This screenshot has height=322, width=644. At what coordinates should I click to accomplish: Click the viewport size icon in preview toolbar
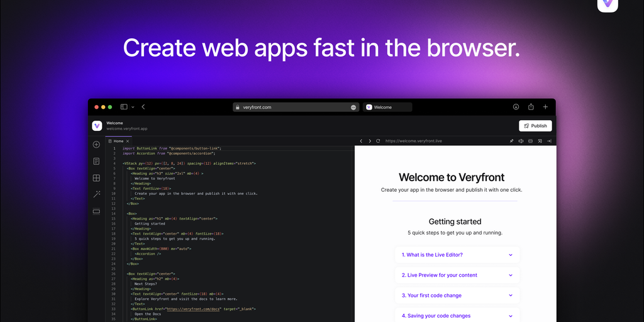[530, 141]
